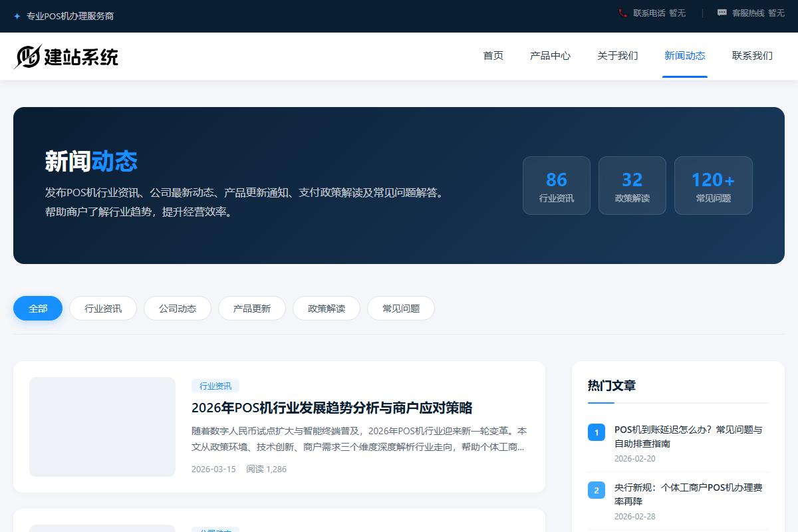This screenshot has height=532, width=798.
Task: Open 联系我们 in navigation
Action: 752,56
